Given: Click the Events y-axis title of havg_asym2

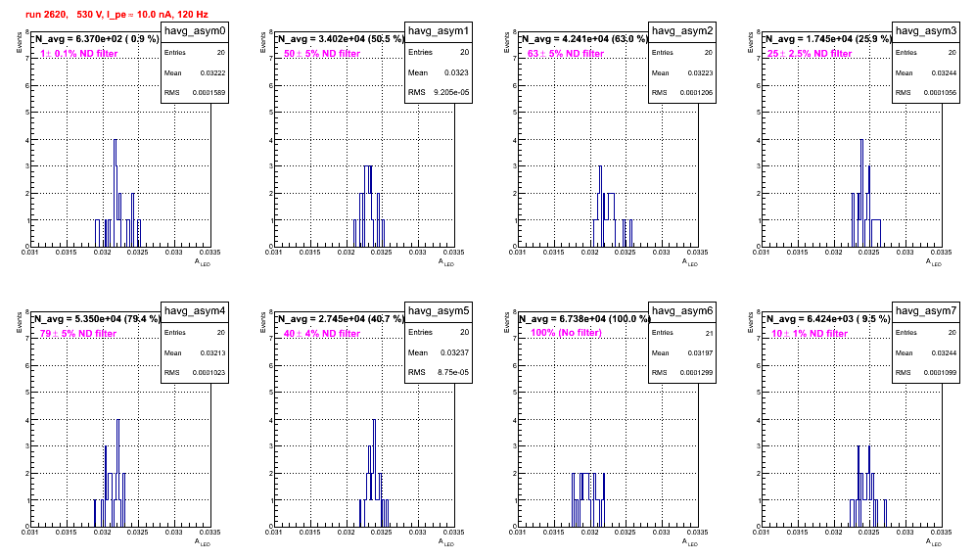Looking at the screenshot, I should point(507,42).
